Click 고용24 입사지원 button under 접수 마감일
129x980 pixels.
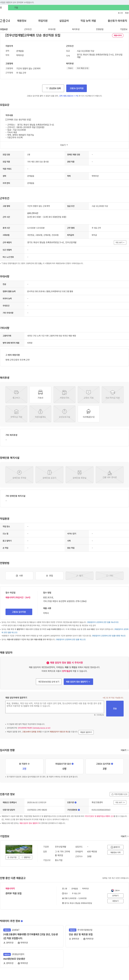coord(19,612)
